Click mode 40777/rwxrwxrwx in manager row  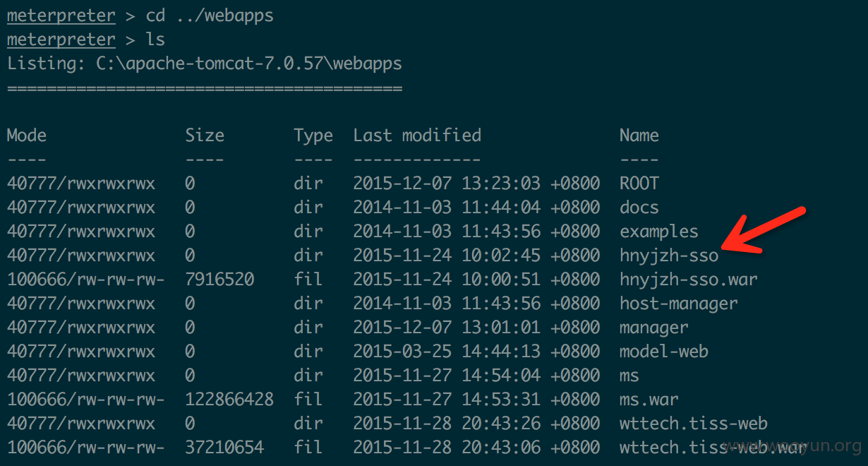pos(81,328)
